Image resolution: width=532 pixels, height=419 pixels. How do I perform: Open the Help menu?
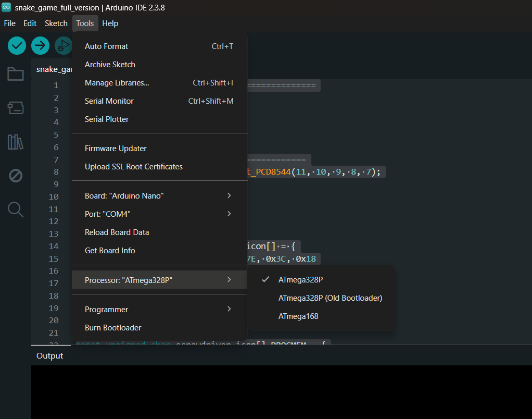110,23
